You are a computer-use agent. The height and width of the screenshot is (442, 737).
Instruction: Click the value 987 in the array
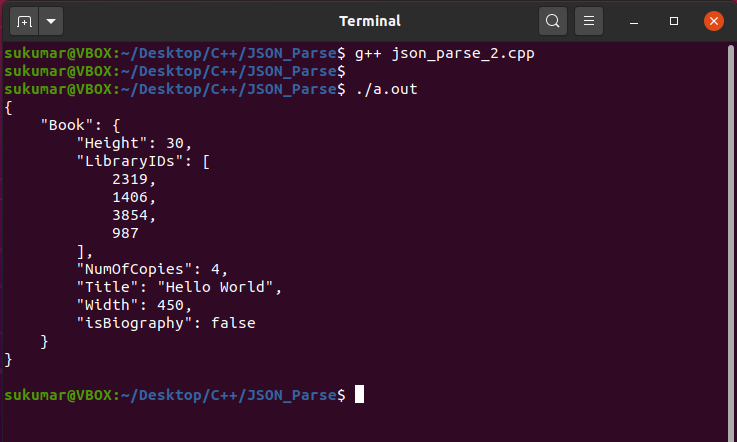pos(125,233)
